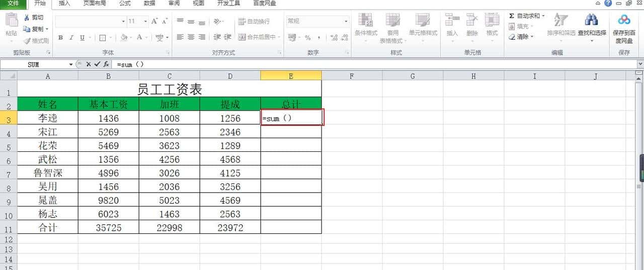The image size is (644, 270).
Task: Click the Cut (剪切) scissors button
Action: coord(34,18)
